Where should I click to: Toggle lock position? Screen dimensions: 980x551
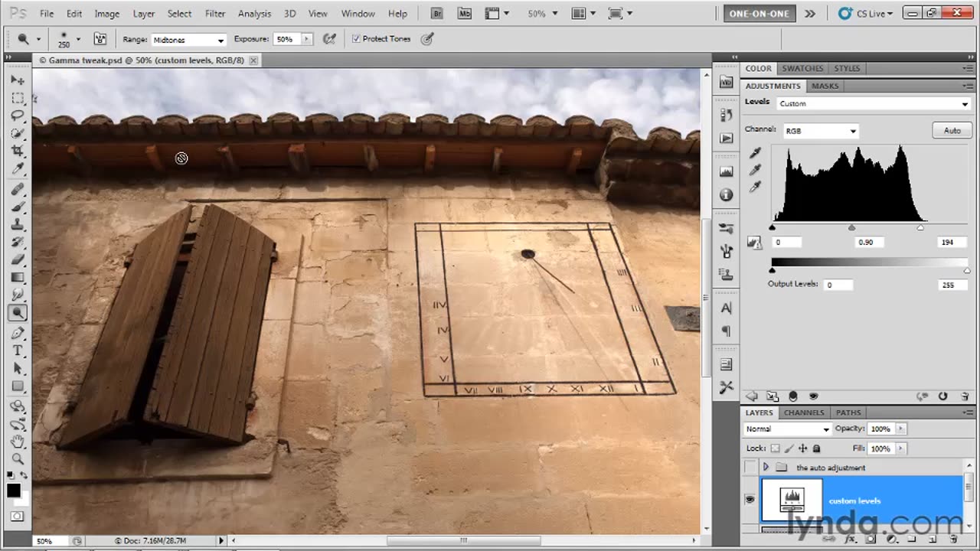coord(802,448)
